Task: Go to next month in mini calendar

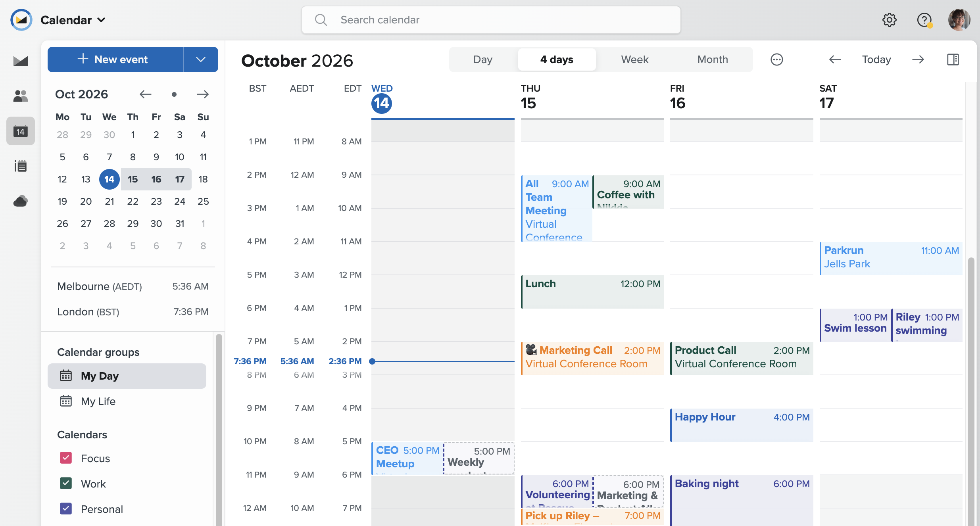Action: click(203, 94)
